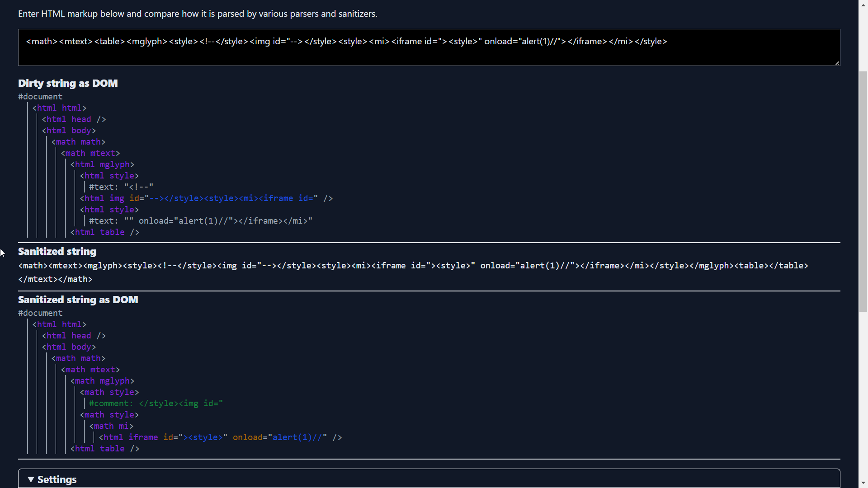Click the textarea resize handle corner
Screen dimensions: 868x488
tap(837, 63)
